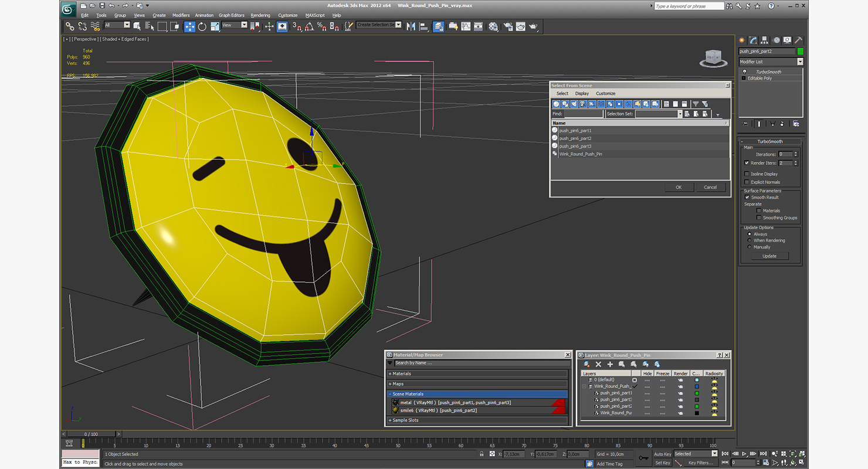Open the Hierarchy command panel tab

[764, 40]
